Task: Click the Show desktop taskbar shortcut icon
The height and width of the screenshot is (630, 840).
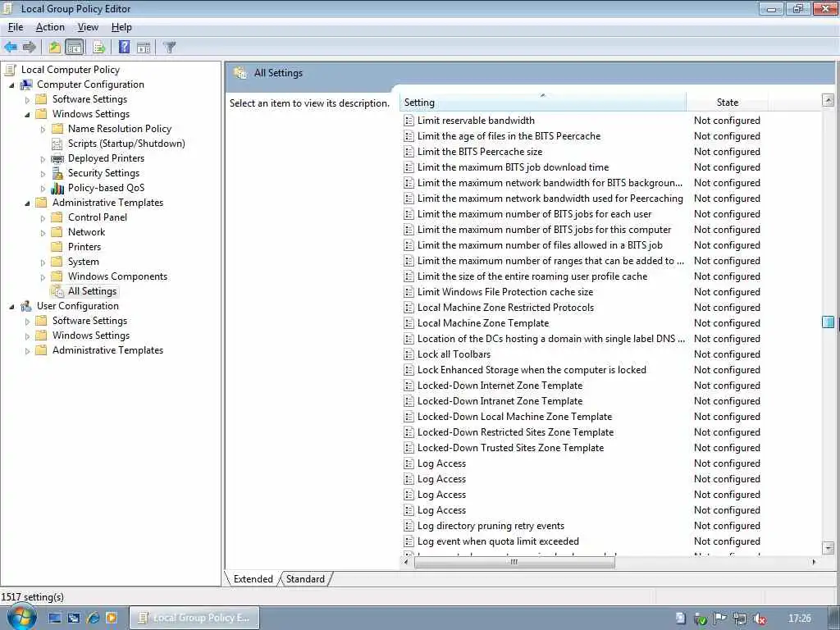Action: click(55, 618)
